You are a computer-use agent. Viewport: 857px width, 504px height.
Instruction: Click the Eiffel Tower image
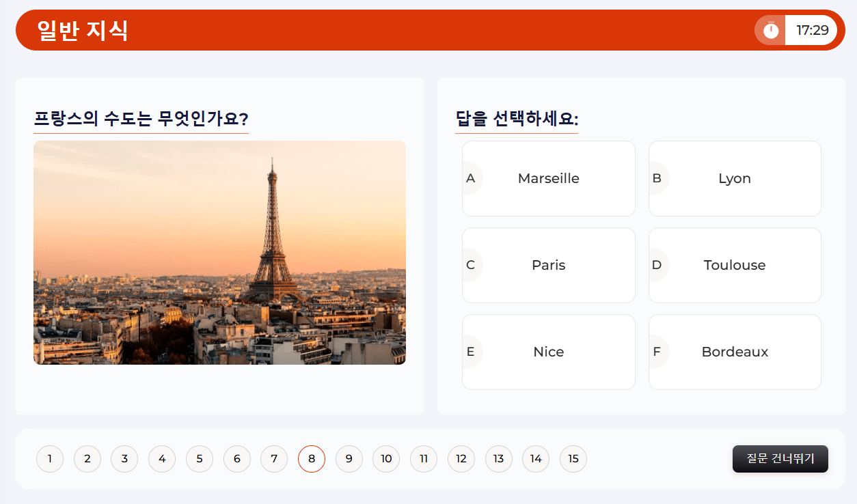click(219, 253)
